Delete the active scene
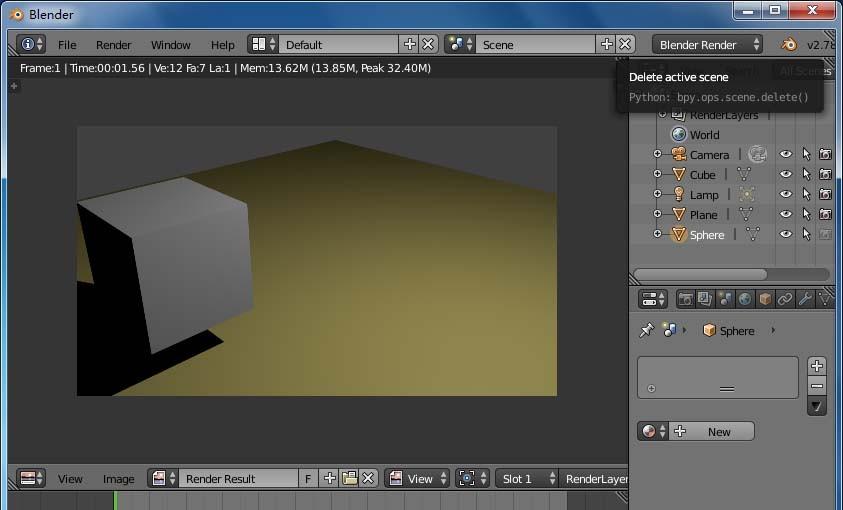 [x=625, y=45]
